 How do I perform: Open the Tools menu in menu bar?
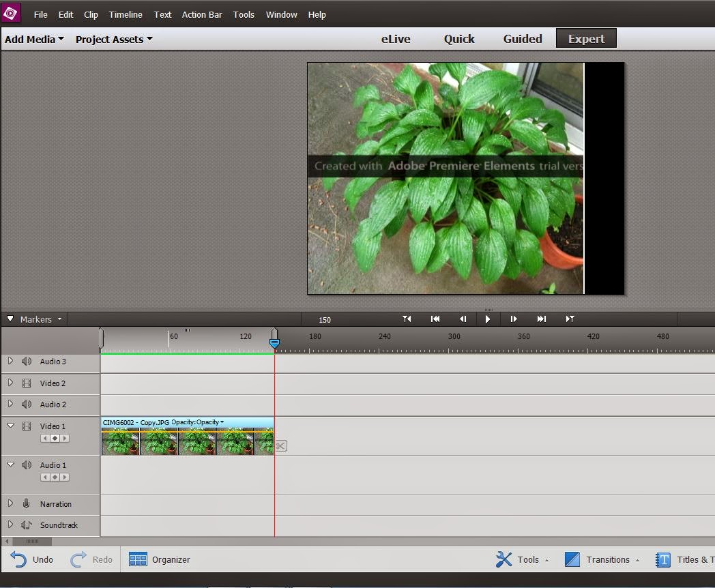244,14
